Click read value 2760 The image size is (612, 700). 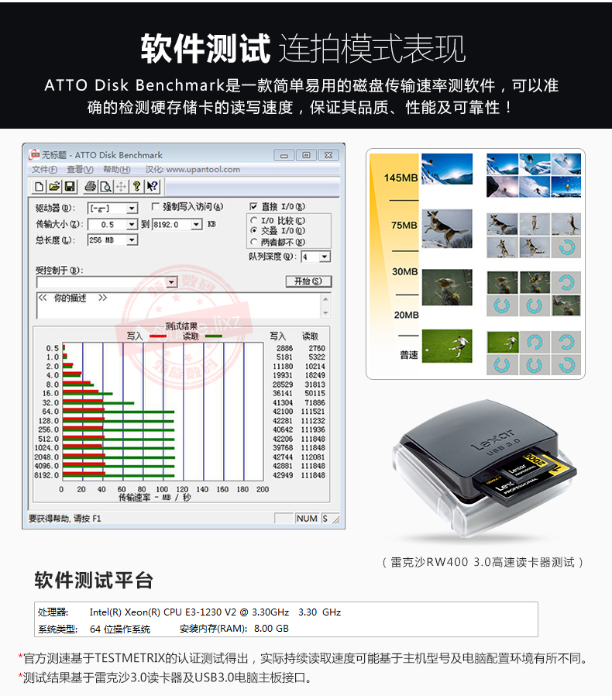[317, 348]
